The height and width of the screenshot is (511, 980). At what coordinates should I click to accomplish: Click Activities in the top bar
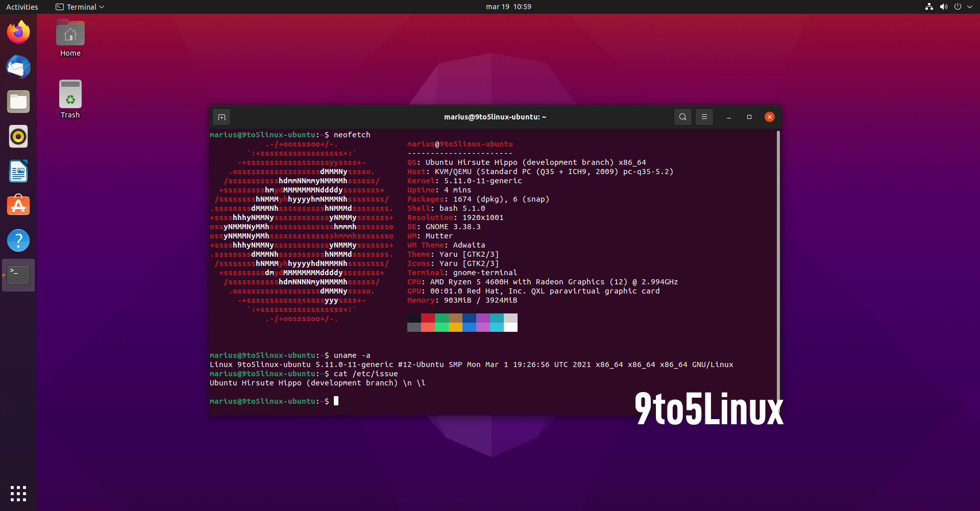[x=22, y=7]
